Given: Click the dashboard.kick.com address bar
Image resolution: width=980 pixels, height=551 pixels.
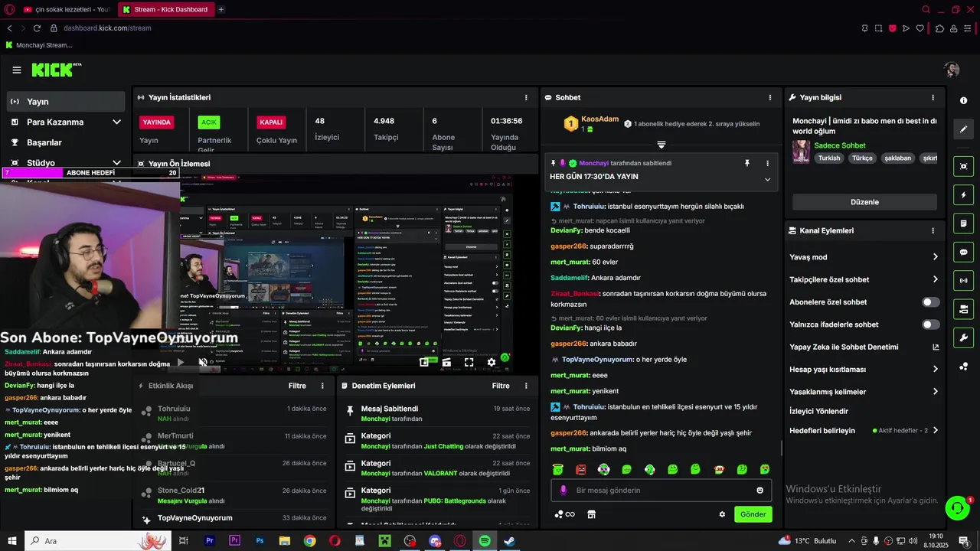Looking at the screenshot, I should [107, 28].
